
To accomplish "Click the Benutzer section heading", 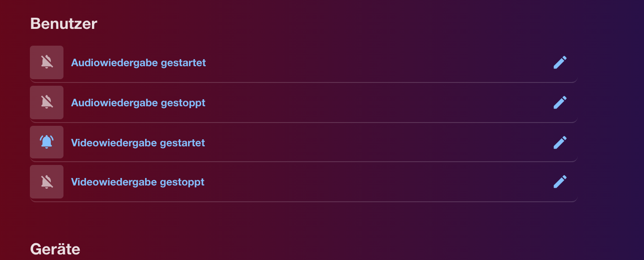I will (x=63, y=23).
